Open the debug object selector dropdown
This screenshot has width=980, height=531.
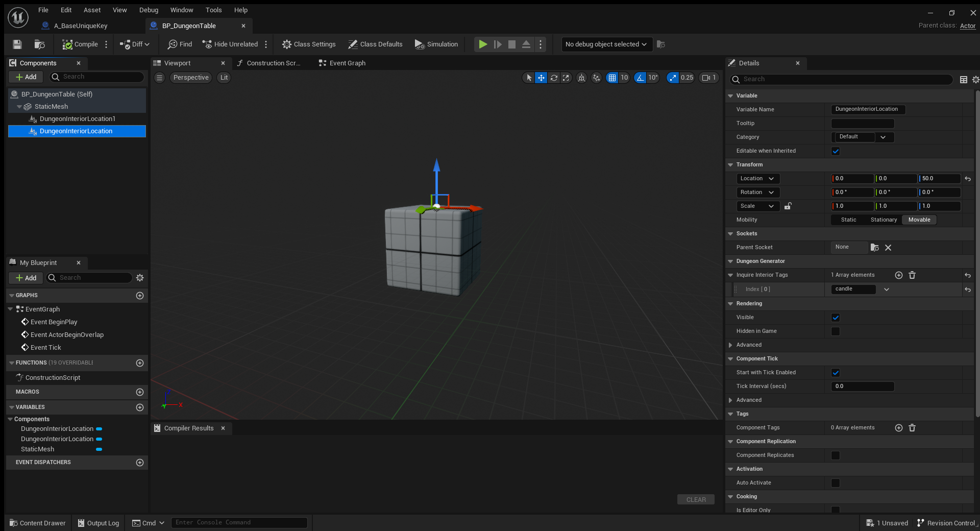coord(606,44)
